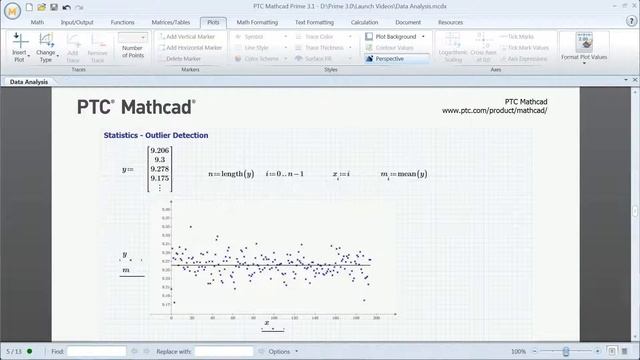Select the Data Analysis worksheet tab

tap(29, 82)
